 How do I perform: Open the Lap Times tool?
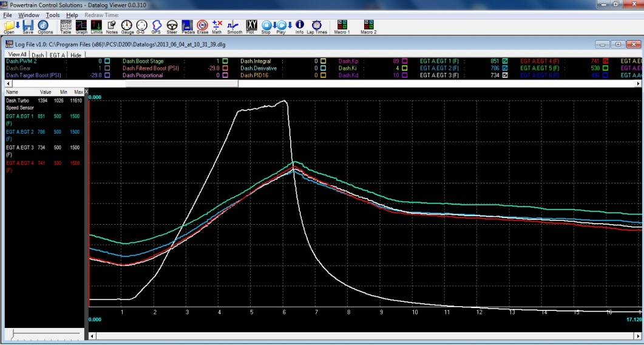tap(316, 26)
